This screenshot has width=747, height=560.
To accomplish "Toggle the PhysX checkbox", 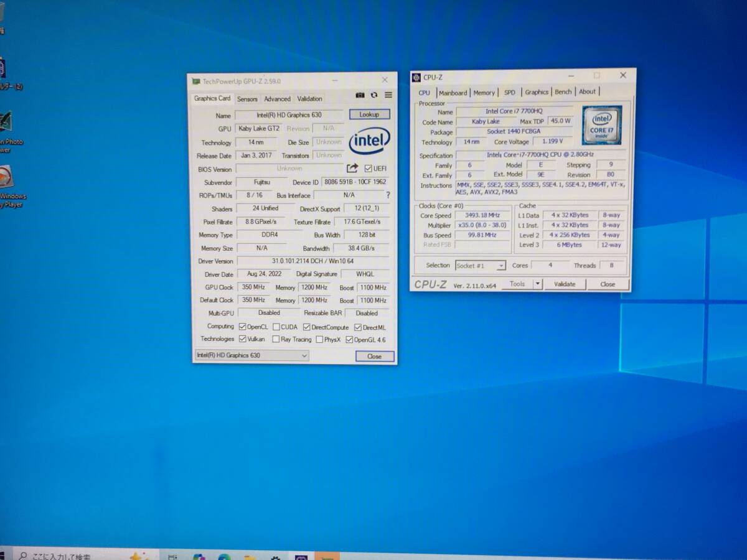I will 319,340.
